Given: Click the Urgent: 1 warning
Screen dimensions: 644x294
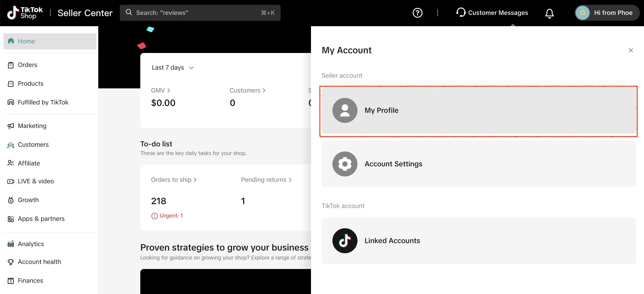Looking at the screenshot, I should click(167, 216).
